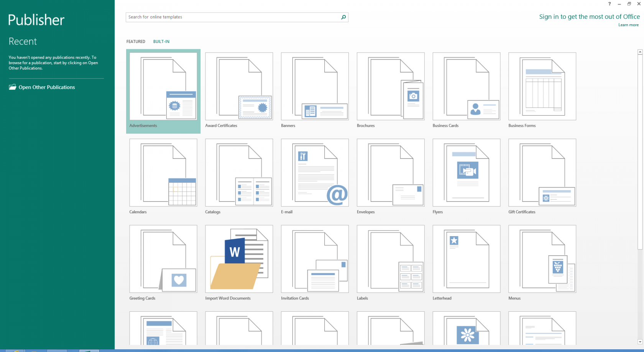The image size is (644, 352).
Task: Open the Envelopes template icon
Action: [391, 173]
